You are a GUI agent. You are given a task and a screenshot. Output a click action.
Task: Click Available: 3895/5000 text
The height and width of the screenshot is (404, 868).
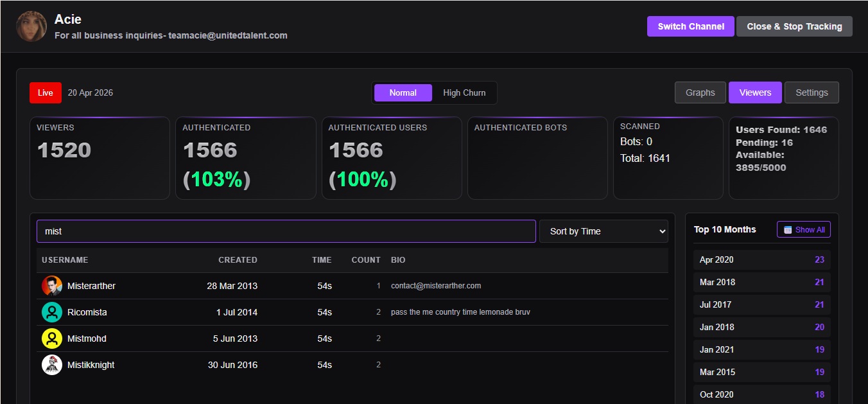pyautogui.click(x=761, y=161)
